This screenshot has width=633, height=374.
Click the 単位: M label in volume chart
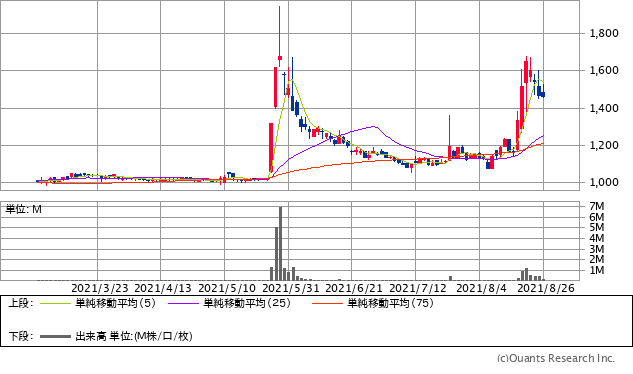(x=23, y=209)
